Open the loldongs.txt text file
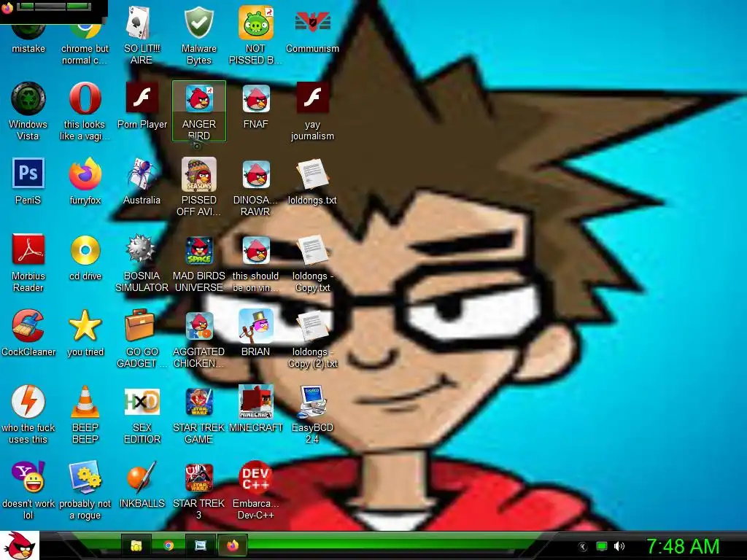Screen dimensions: 747x560 (x=312, y=182)
